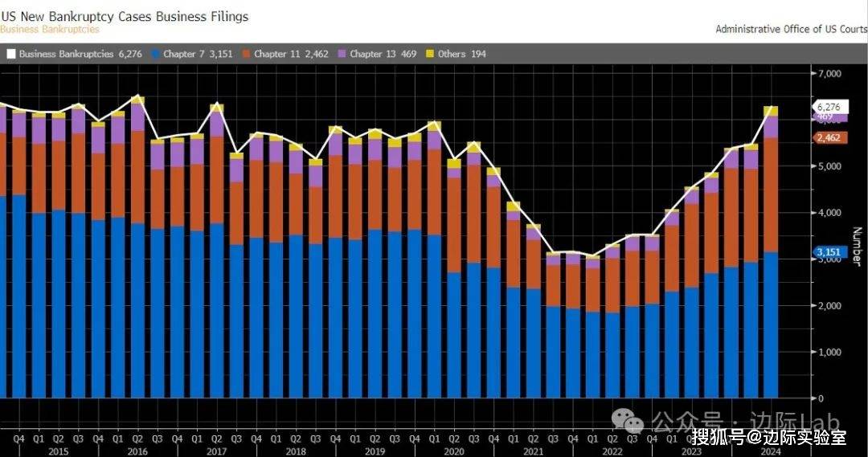Click purple Chapter 13 segment of last 2024 bar
868x457 pixels.
pos(771,127)
